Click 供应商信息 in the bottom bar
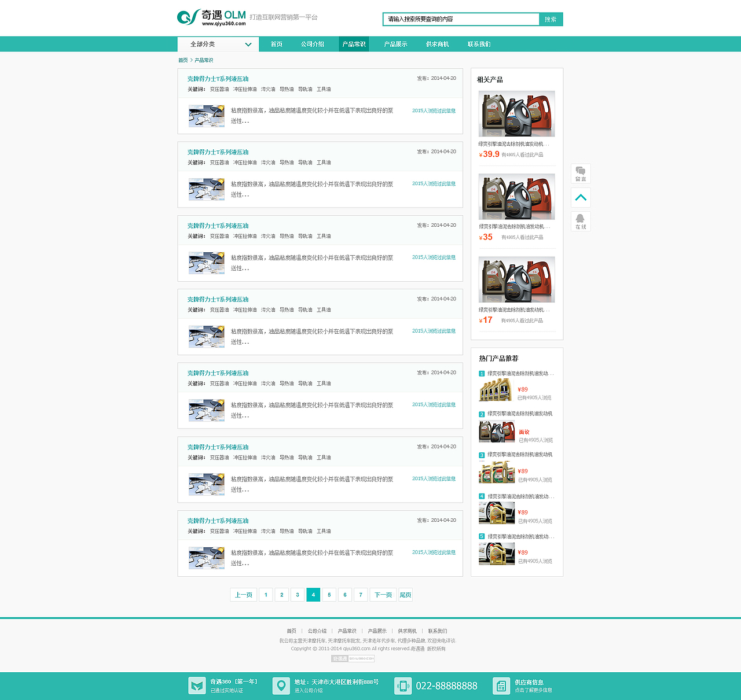Screen dimensions: 741x700 click(x=529, y=683)
